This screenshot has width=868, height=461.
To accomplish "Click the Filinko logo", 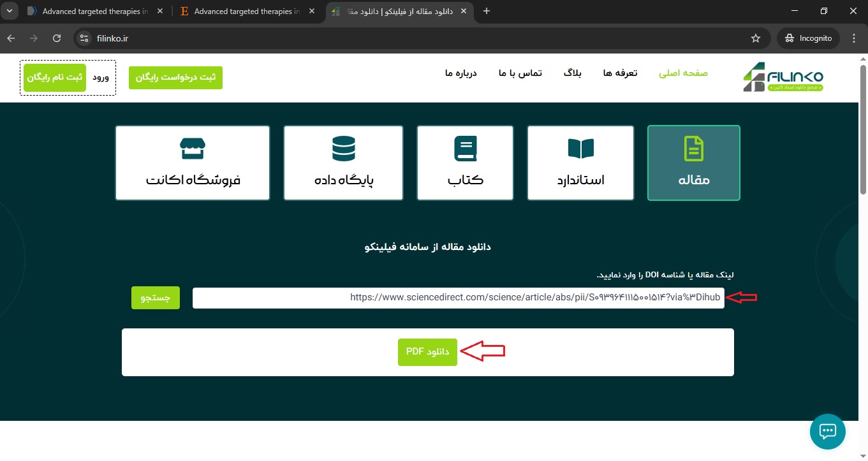I will point(783,77).
